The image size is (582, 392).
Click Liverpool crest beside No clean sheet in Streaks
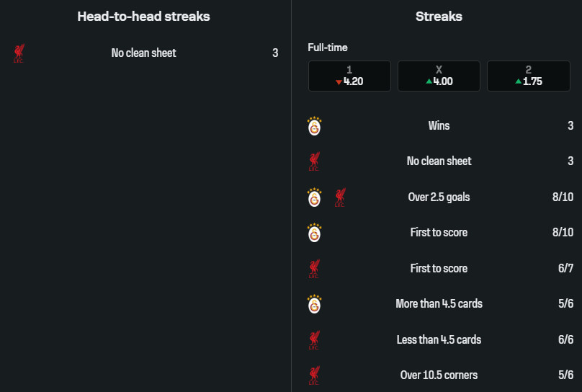[314, 161]
